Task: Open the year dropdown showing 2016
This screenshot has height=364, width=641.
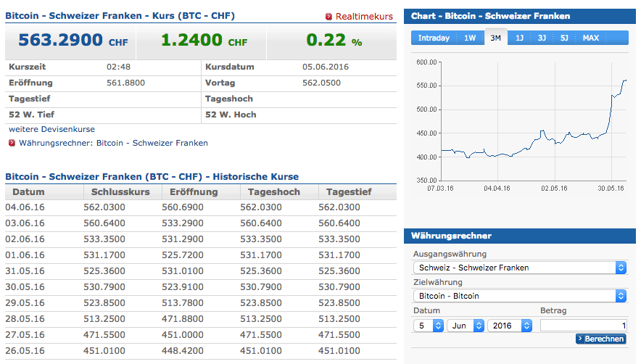Action: coord(509,326)
